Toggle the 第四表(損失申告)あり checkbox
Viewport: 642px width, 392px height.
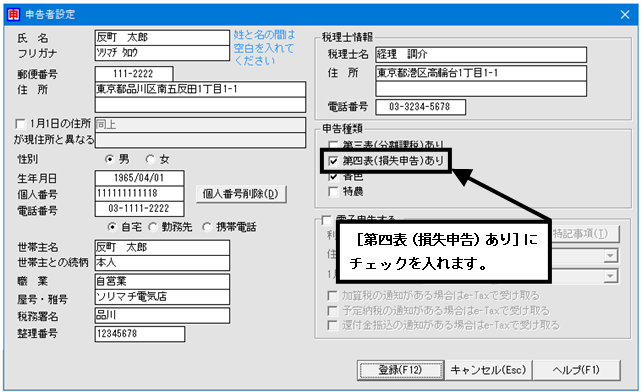point(333,161)
